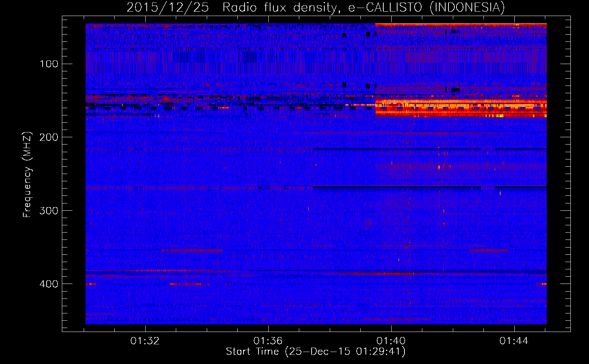Click the 200 frequency tick label
This screenshot has width=589, height=364.
pos(49,137)
